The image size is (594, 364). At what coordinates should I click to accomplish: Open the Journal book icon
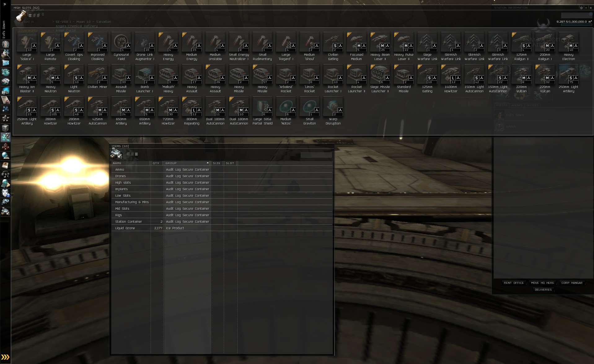pyautogui.click(x=6, y=165)
